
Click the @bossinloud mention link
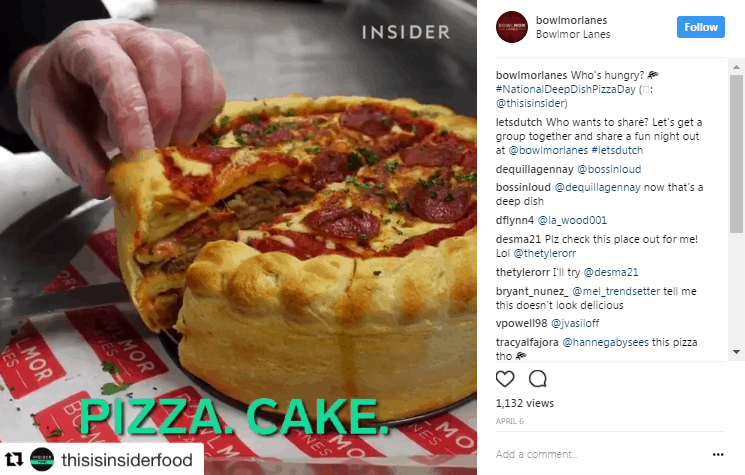click(x=609, y=169)
